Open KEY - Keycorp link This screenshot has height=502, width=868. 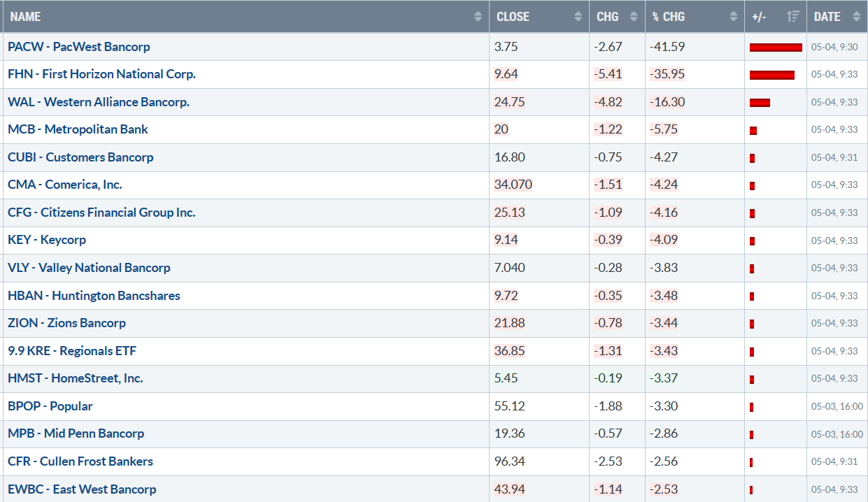click(47, 240)
